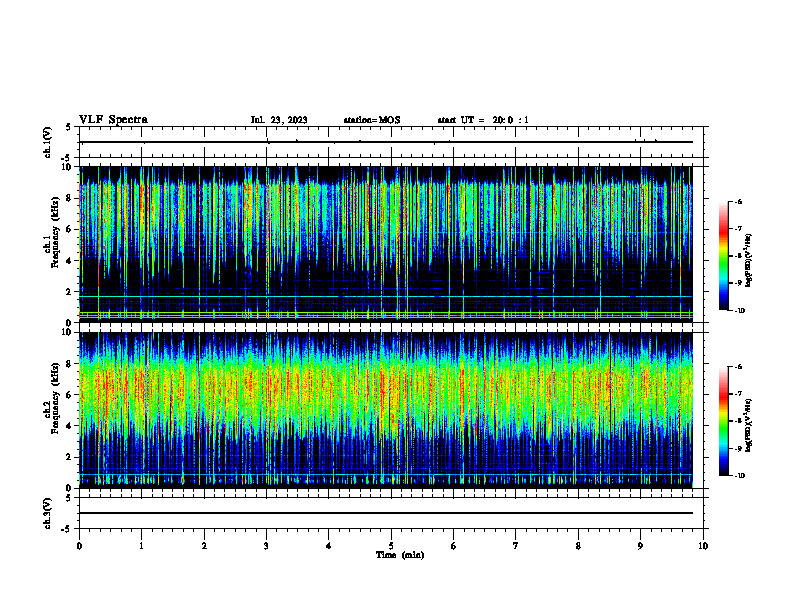This screenshot has width=792, height=612.
Task: Click the time axis tick label '3'
Action: click(266, 546)
